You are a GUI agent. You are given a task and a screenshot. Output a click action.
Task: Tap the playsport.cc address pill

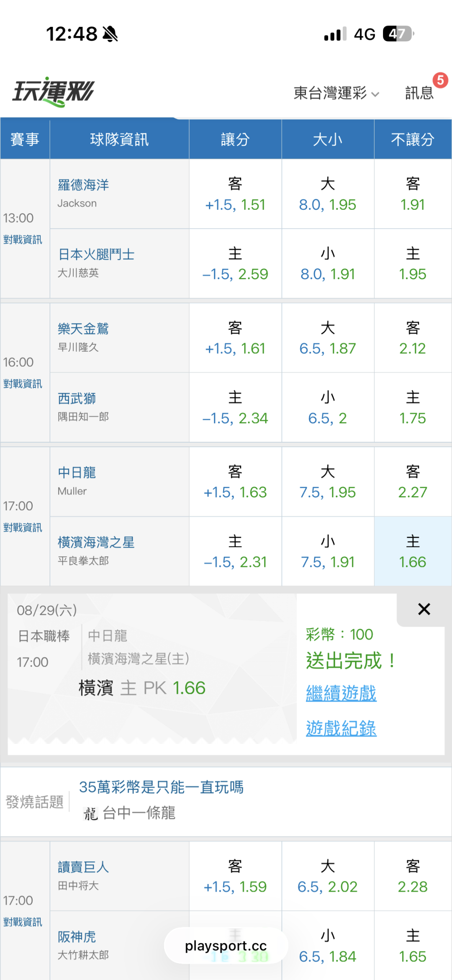click(x=226, y=945)
